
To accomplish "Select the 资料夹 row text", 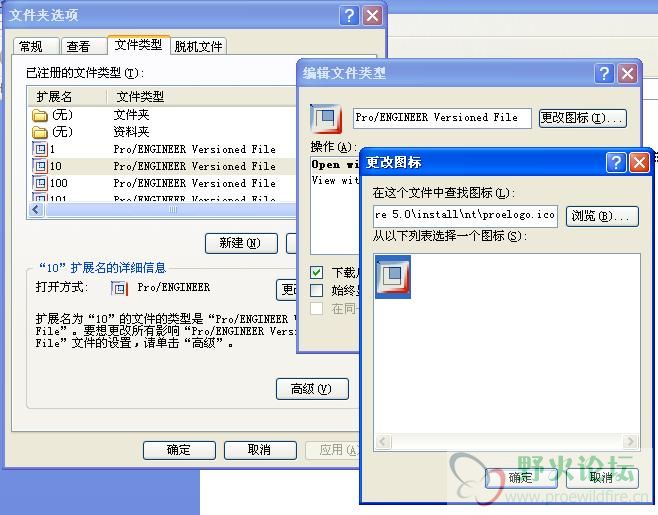I will click(131, 132).
